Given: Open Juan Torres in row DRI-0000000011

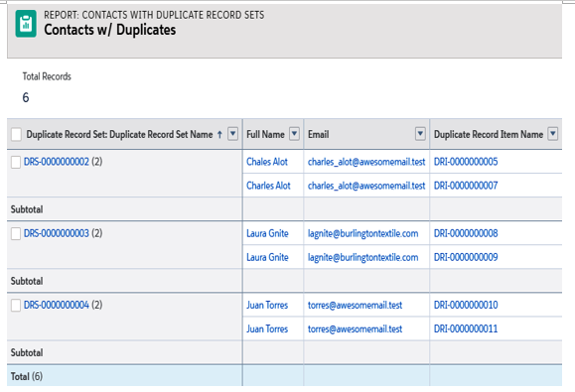Looking at the screenshot, I should [x=267, y=329].
